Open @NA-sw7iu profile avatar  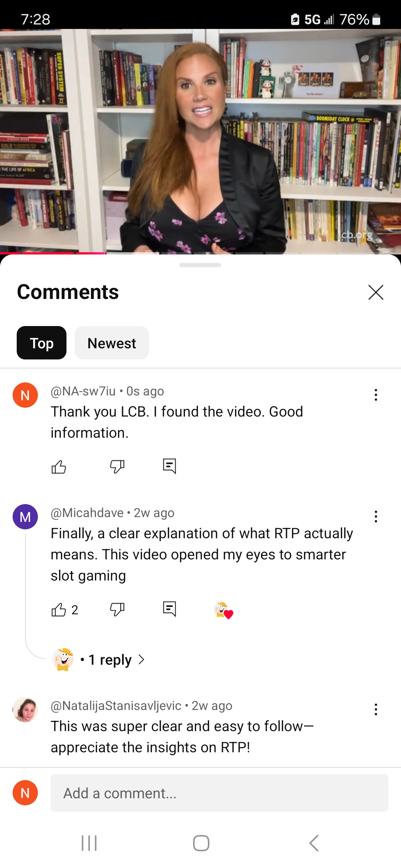pos(25,395)
